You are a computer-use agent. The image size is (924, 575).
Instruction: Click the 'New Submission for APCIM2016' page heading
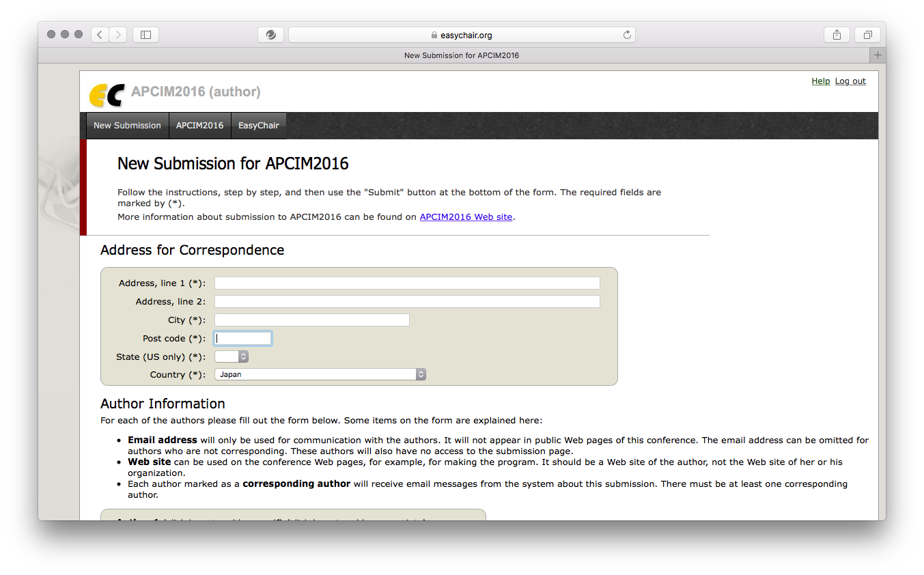pos(233,164)
